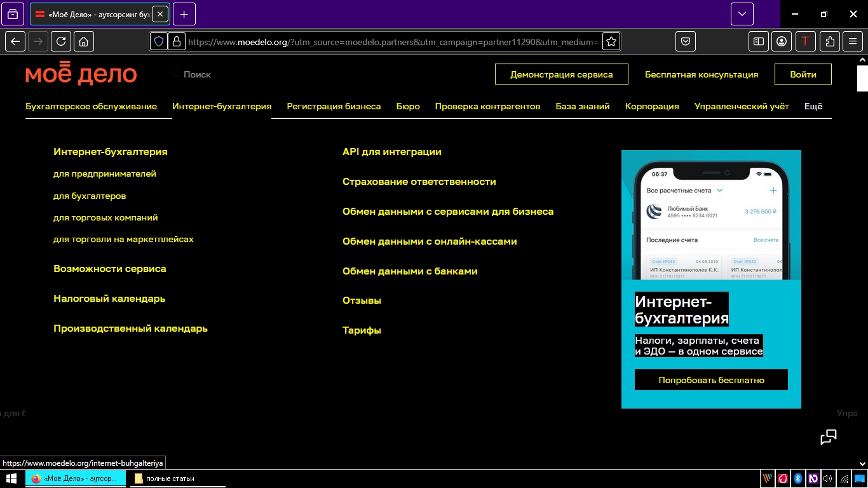The height and width of the screenshot is (488, 868).
Task: Open Налоговый календарь link
Action: [109, 299]
